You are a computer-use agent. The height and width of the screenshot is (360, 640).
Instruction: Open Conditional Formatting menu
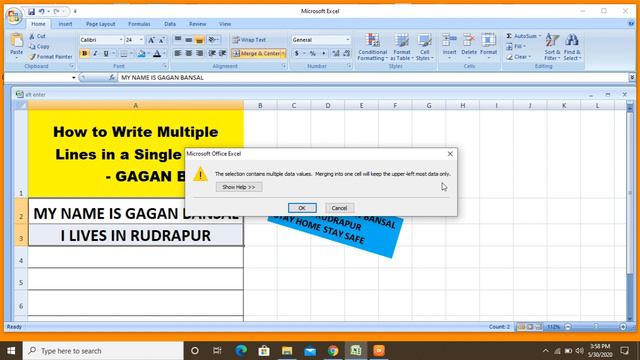pyautogui.click(x=372, y=47)
